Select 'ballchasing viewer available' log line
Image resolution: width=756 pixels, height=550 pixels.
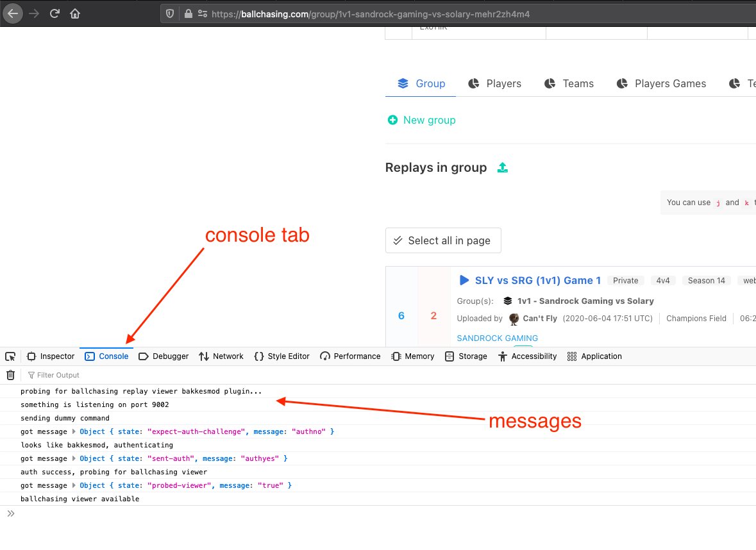click(x=80, y=499)
